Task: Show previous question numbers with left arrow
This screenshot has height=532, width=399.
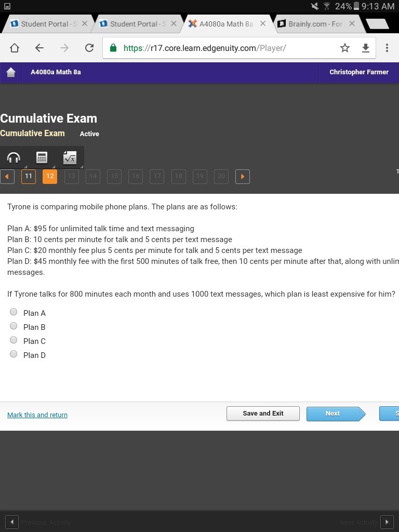Action: click(x=7, y=177)
